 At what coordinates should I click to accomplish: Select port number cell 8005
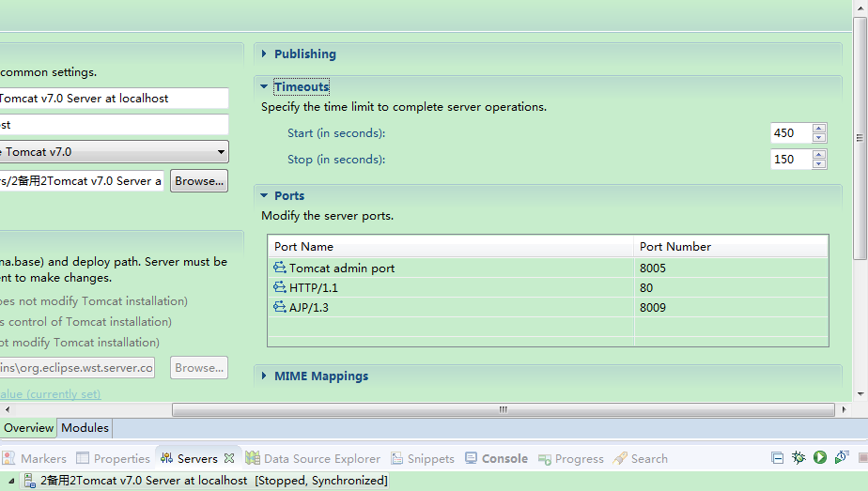[x=731, y=269]
